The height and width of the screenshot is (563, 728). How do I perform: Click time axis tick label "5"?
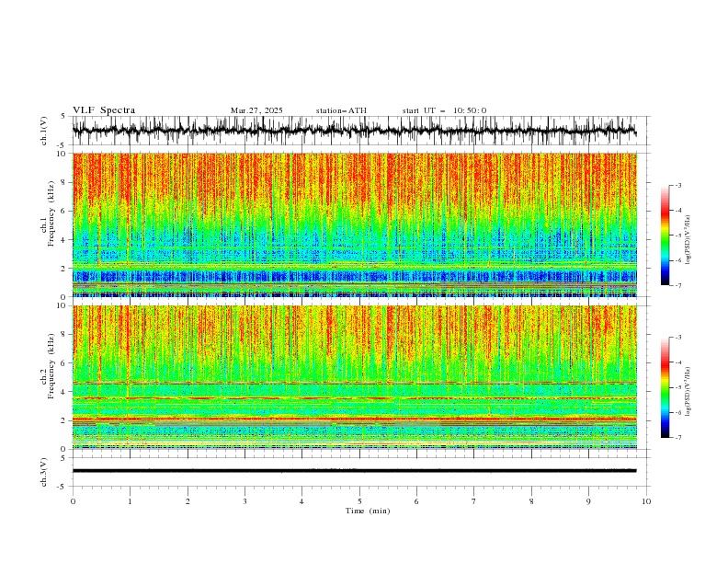[359, 501]
